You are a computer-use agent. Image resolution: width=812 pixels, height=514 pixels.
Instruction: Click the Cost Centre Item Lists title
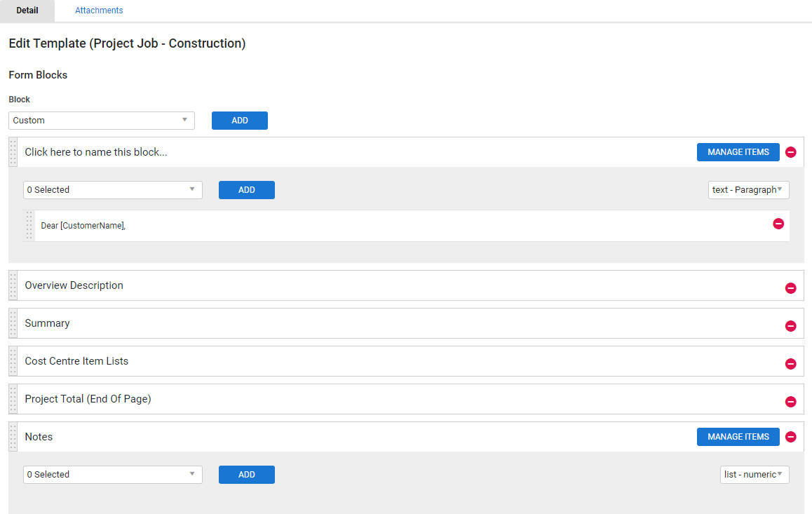(76, 361)
